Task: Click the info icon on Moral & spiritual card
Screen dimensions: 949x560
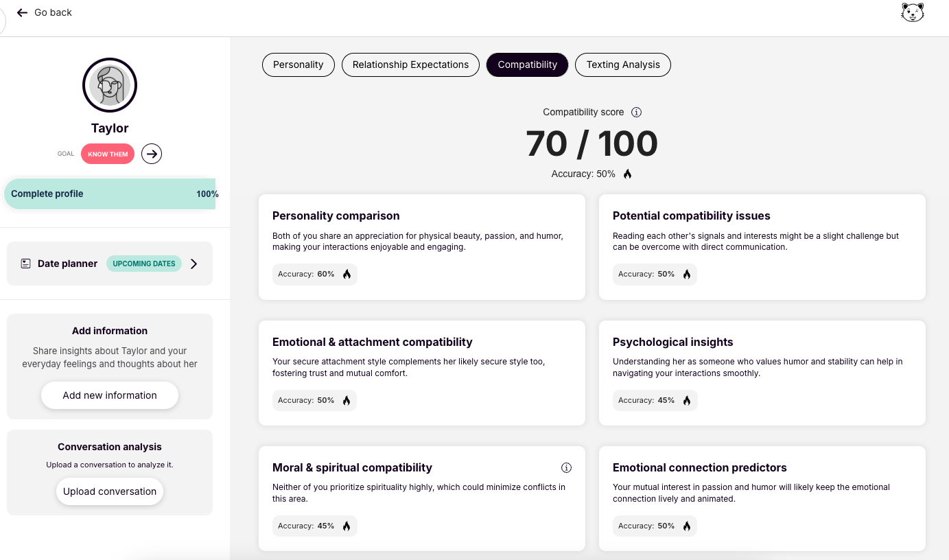Action: click(x=566, y=468)
